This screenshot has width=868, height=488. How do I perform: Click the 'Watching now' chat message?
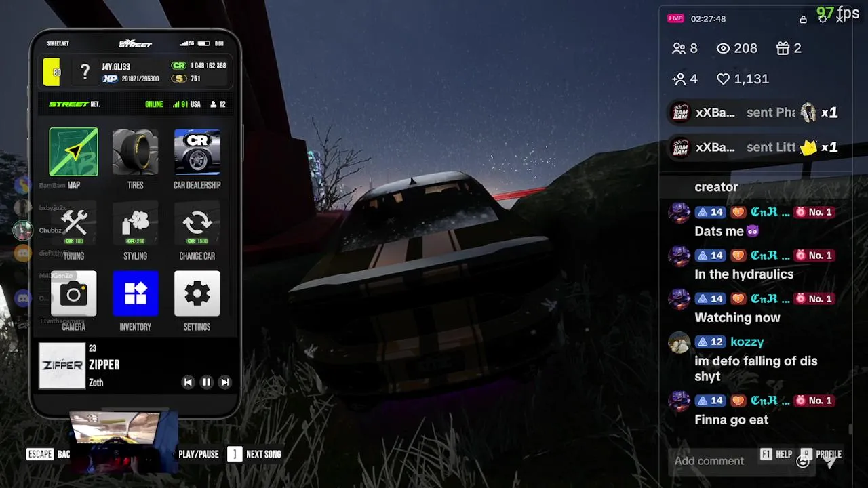737,317
